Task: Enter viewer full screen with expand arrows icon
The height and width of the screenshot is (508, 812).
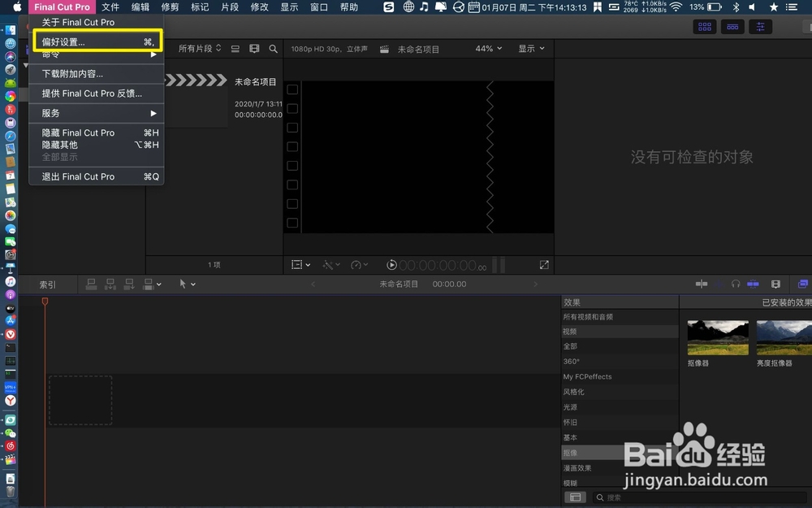Action: (544, 265)
